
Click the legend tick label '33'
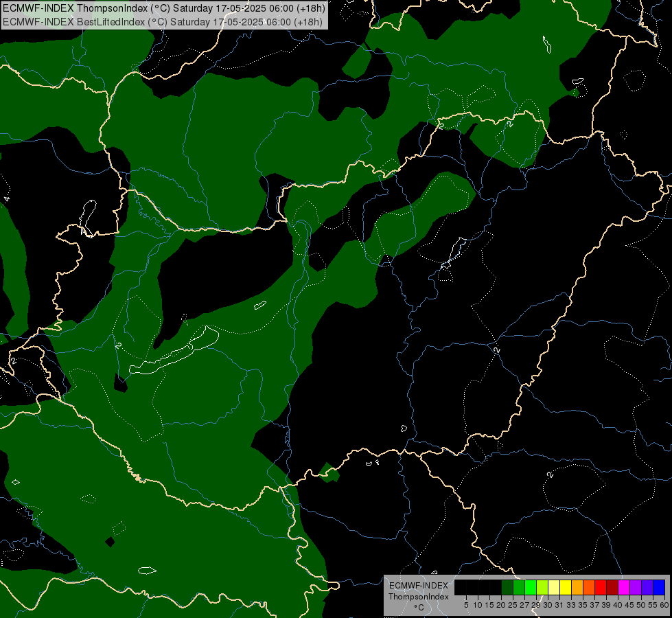click(x=571, y=605)
